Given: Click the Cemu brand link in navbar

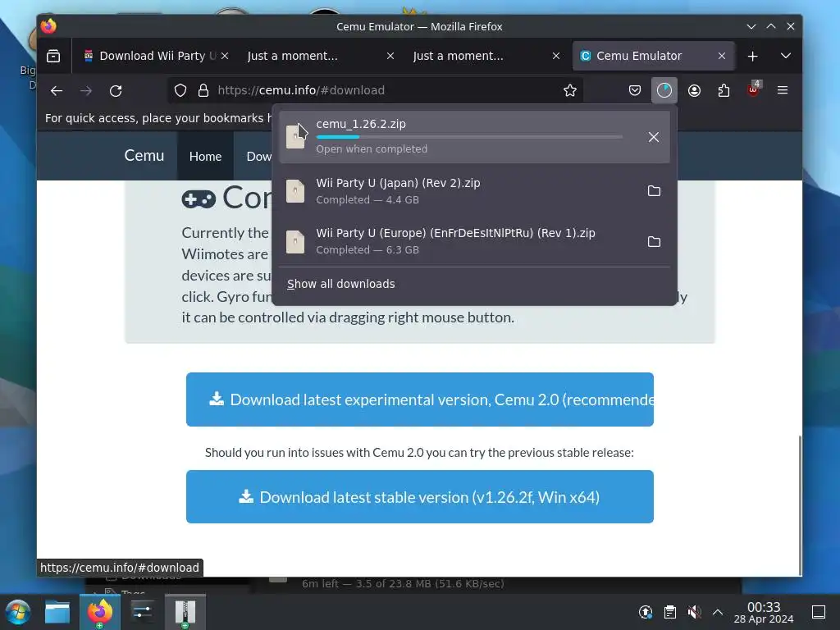Looking at the screenshot, I should 144,155.
